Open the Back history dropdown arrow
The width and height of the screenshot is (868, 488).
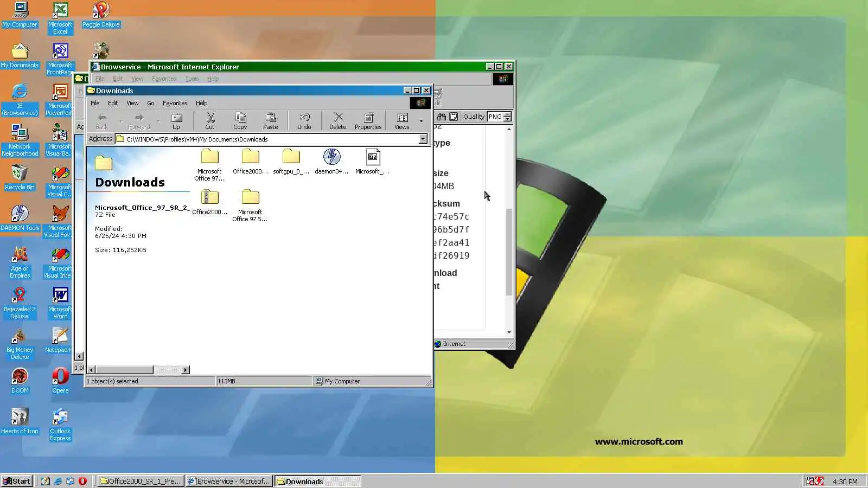coord(120,121)
